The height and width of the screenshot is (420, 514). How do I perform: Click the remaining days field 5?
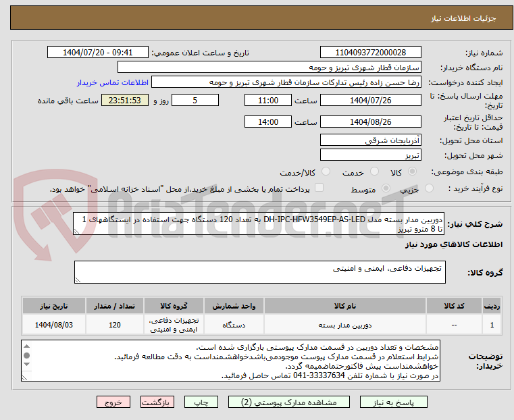195,100
